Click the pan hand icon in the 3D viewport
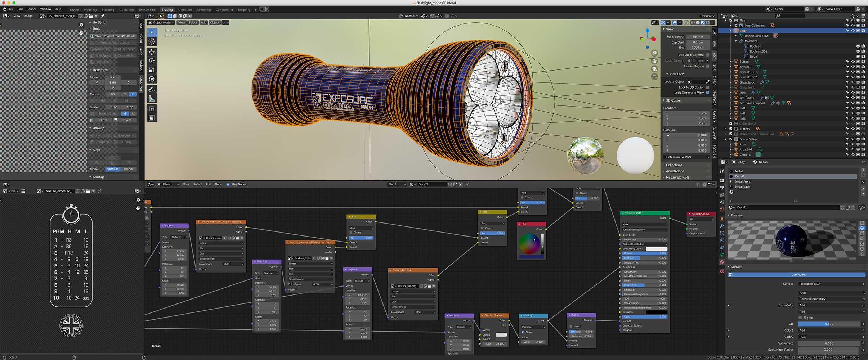868x360 pixels. coord(654,61)
